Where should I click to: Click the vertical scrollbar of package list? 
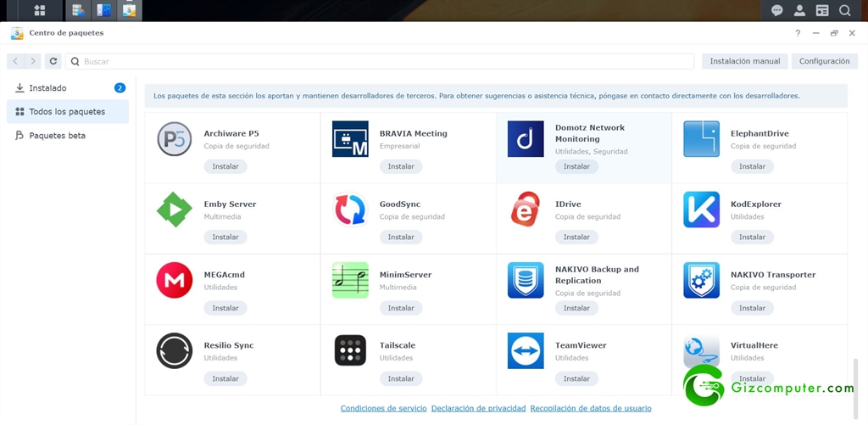coord(857,388)
